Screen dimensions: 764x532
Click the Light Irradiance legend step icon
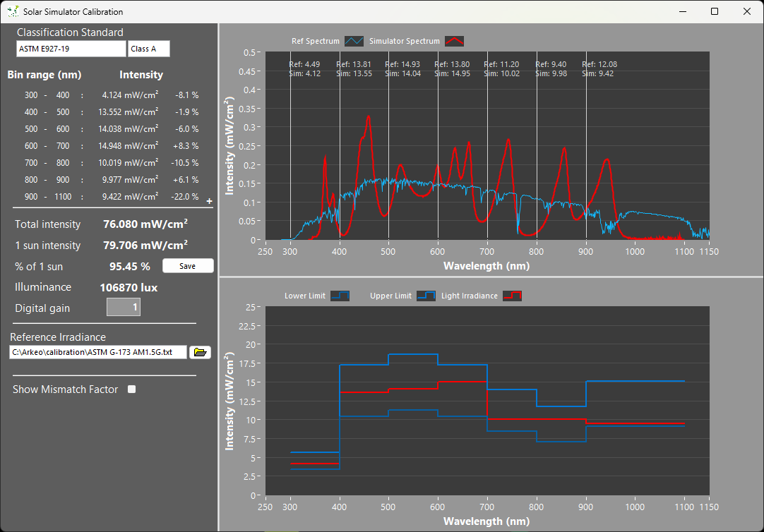[x=512, y=296]
